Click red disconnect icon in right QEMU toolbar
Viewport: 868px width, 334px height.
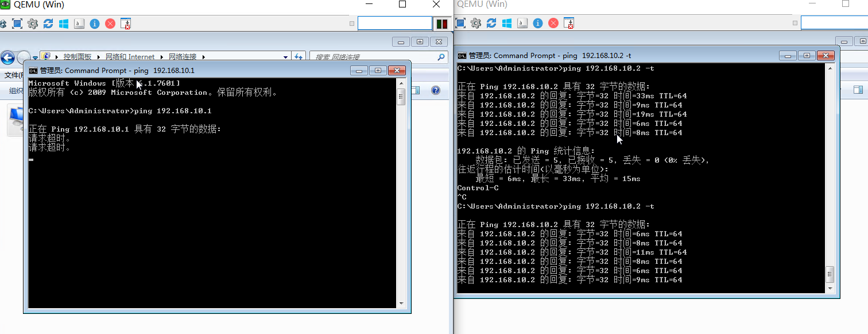[553, 24]
